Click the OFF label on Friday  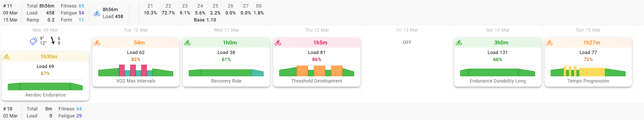[x=407, y=42]
